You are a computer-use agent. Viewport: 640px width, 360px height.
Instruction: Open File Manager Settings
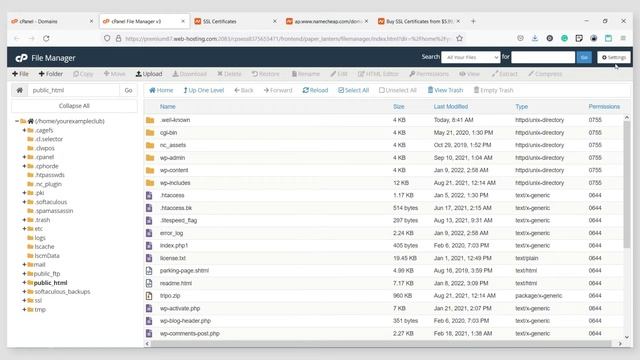(x=614, y=58)
